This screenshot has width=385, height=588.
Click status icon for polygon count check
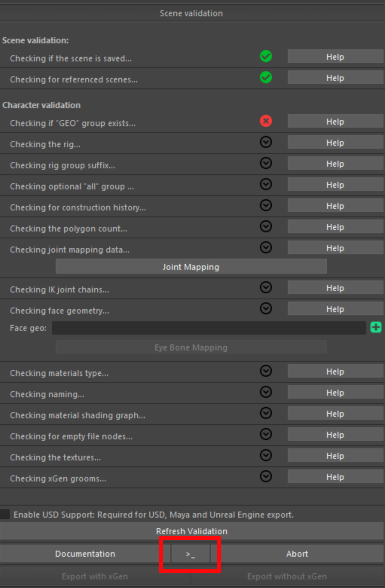[266, 227]
